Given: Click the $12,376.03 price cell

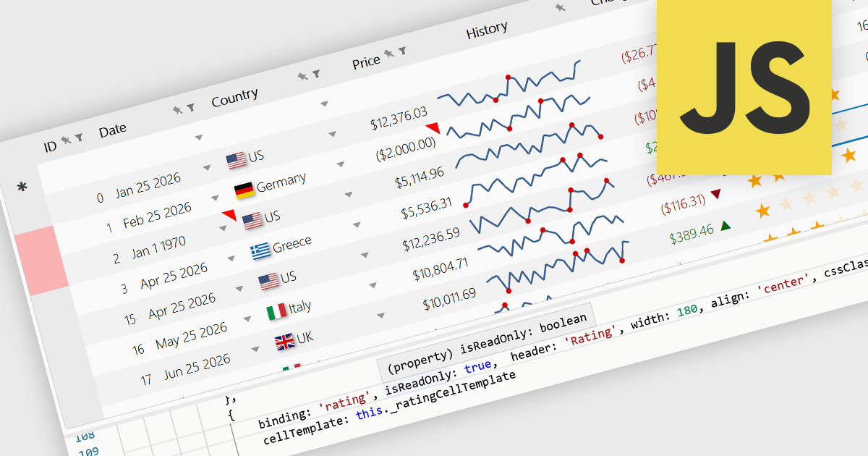Looking at the screenshot, I should point(398,119).
